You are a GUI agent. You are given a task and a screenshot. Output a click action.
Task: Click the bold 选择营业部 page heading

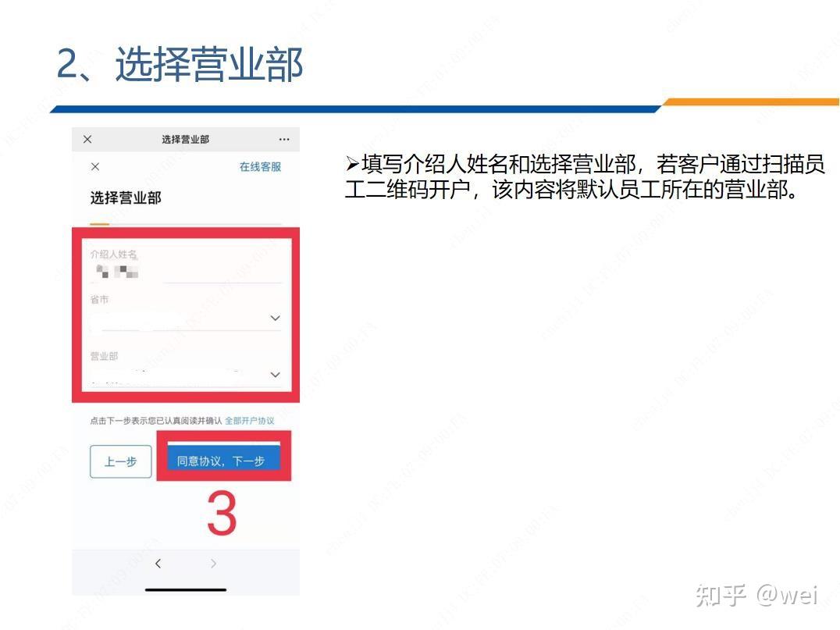tap(126, 198)
